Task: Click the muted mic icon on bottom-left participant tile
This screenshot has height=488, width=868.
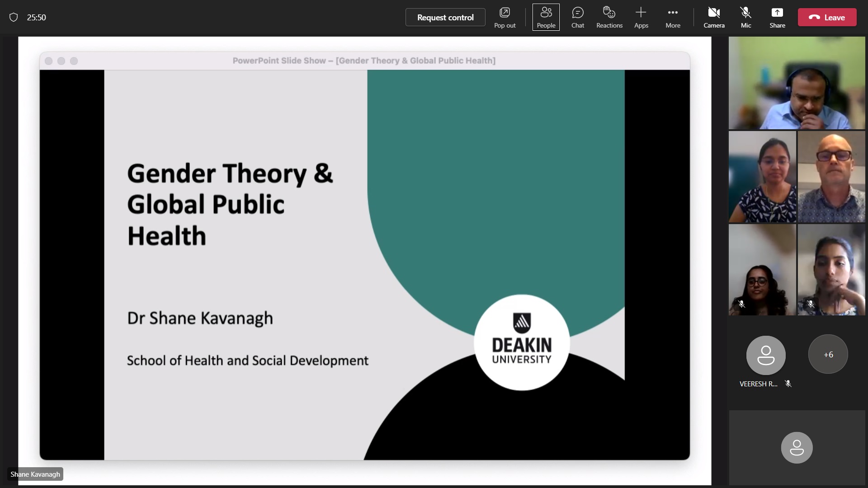Action: [742, 304]
